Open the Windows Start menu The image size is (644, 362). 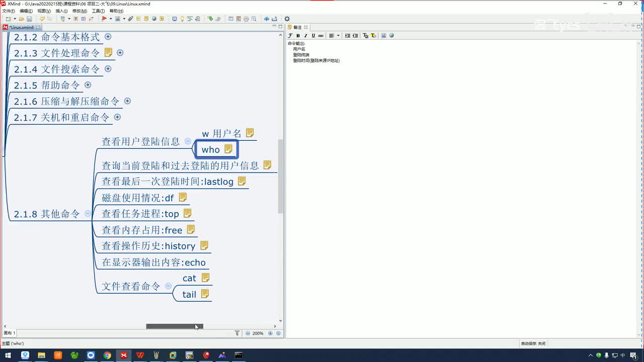point(8,355)
